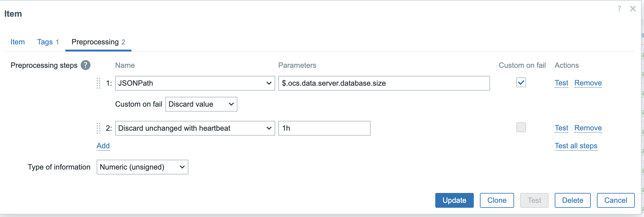Click Test all steps link
Viewport: 644px width, 217px height.
pyautogui.click(x=576, y=146)
